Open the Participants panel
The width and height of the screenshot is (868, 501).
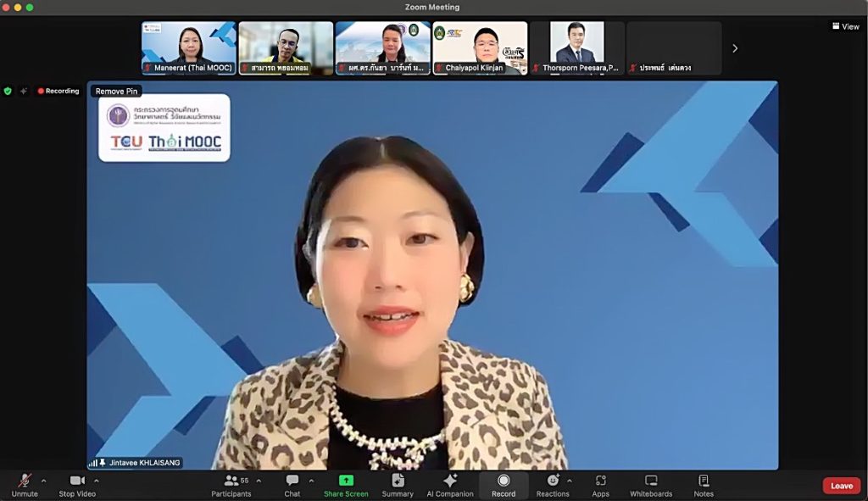(x=231, y=486)
